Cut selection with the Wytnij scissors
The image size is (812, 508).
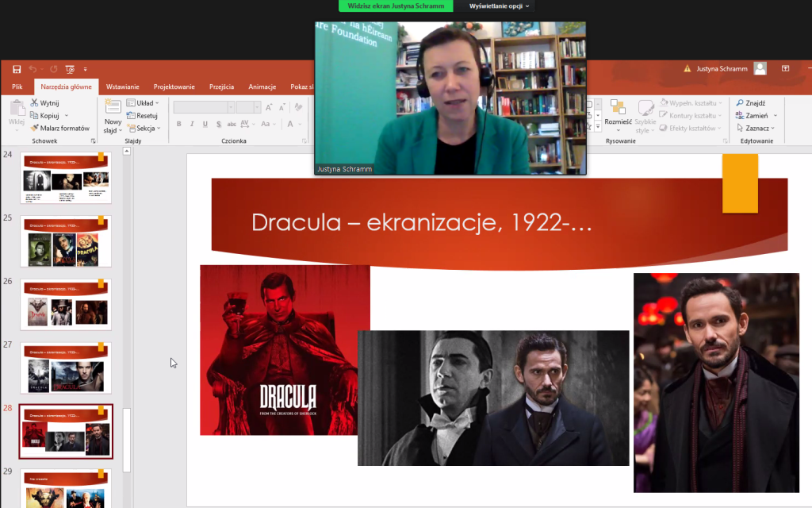click(x=44, y=103)
